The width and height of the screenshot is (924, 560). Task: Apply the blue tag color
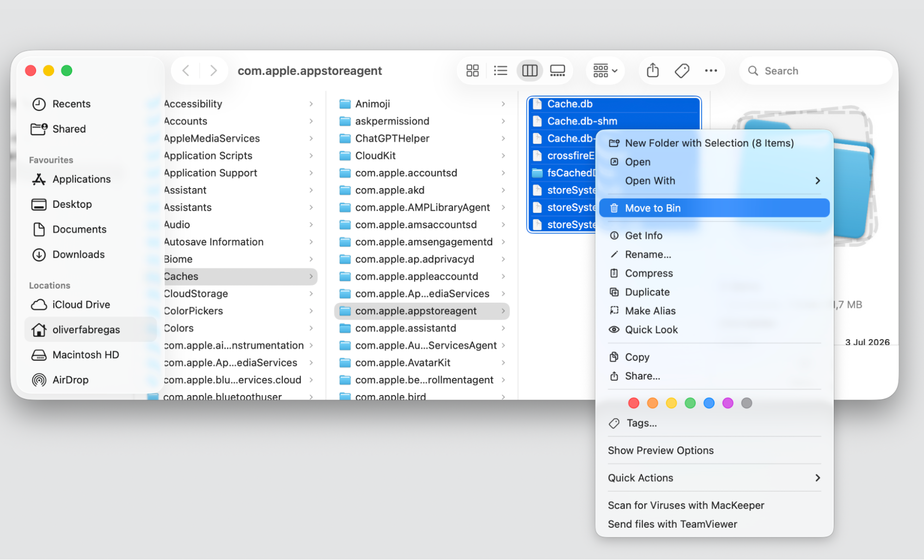tap(709, 403)
